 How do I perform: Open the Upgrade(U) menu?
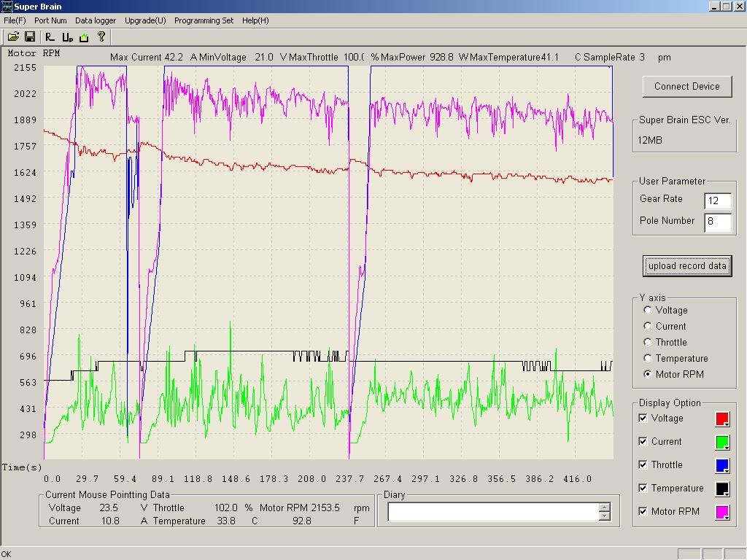[x=145, y=20]
